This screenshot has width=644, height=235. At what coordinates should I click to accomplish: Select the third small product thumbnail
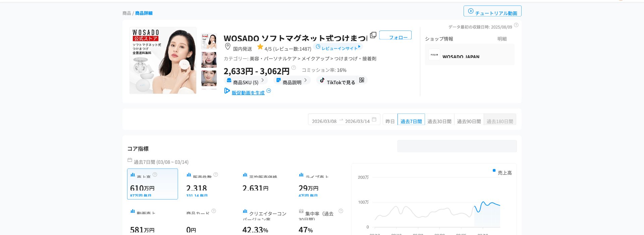[x=209, y=78]
